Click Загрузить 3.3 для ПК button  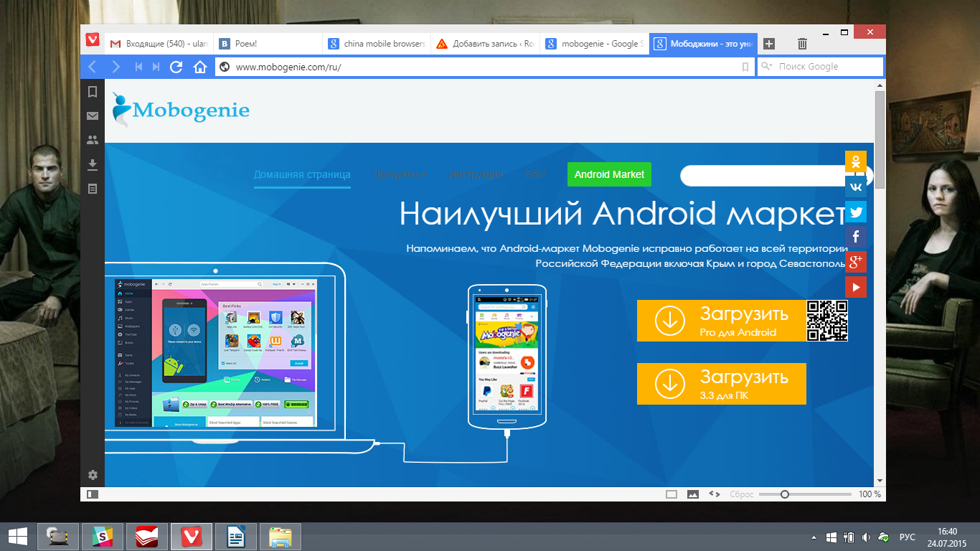coord(721,384)
